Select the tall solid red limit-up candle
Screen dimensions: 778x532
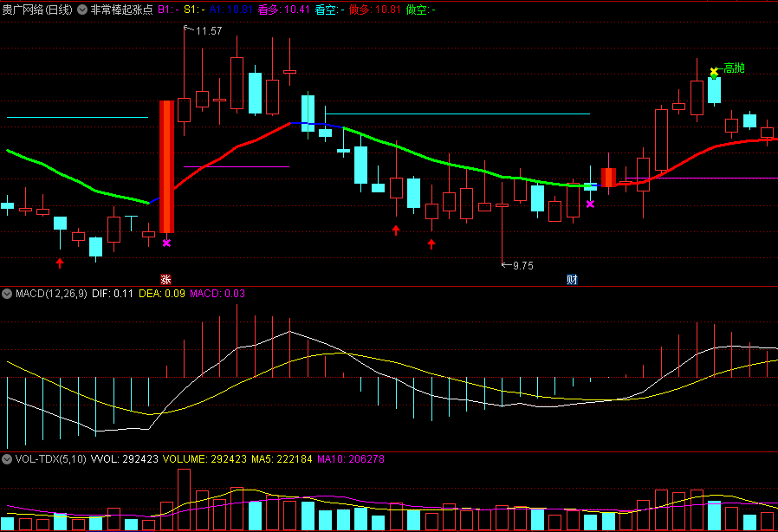[166, 166]
